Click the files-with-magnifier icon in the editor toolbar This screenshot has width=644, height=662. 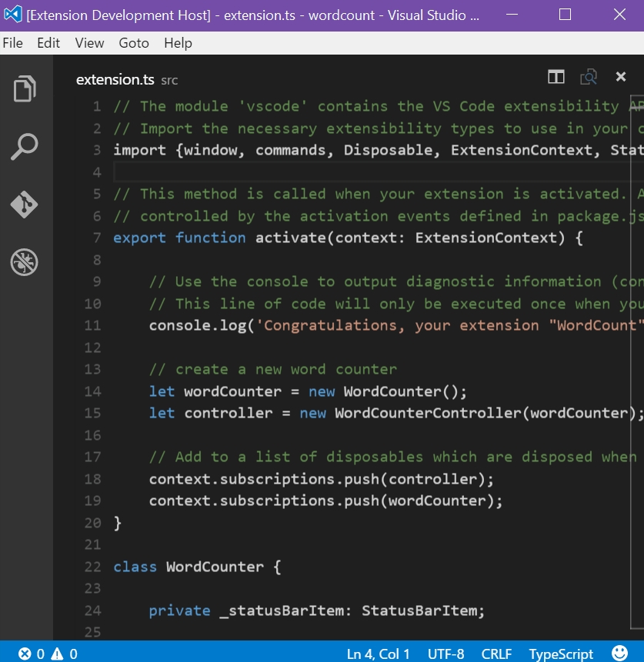click(589, 77)
